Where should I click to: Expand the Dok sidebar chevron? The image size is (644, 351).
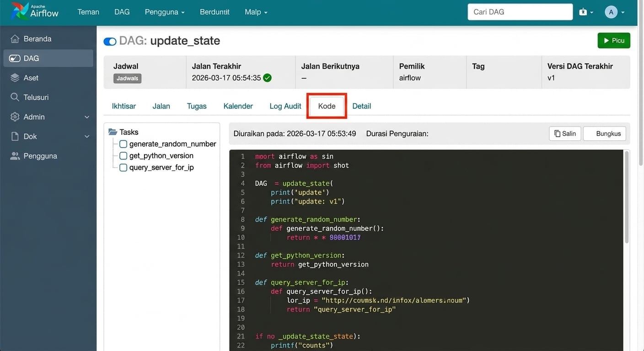pyautogui.click(x=87, y=136)
